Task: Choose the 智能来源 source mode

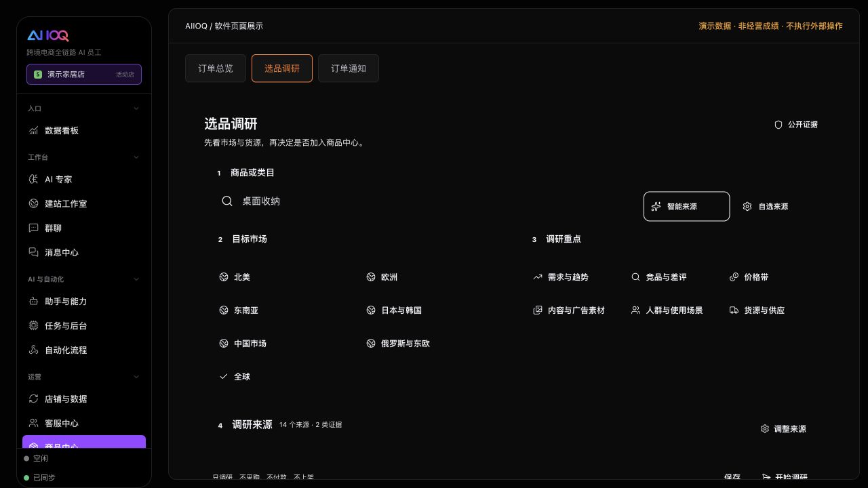Action: (x=686, y=207)
